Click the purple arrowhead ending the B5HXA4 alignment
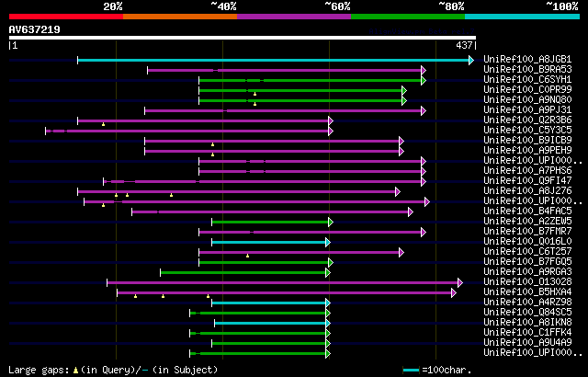Screen dimensions: 588x377 click(x=454, y=293)
